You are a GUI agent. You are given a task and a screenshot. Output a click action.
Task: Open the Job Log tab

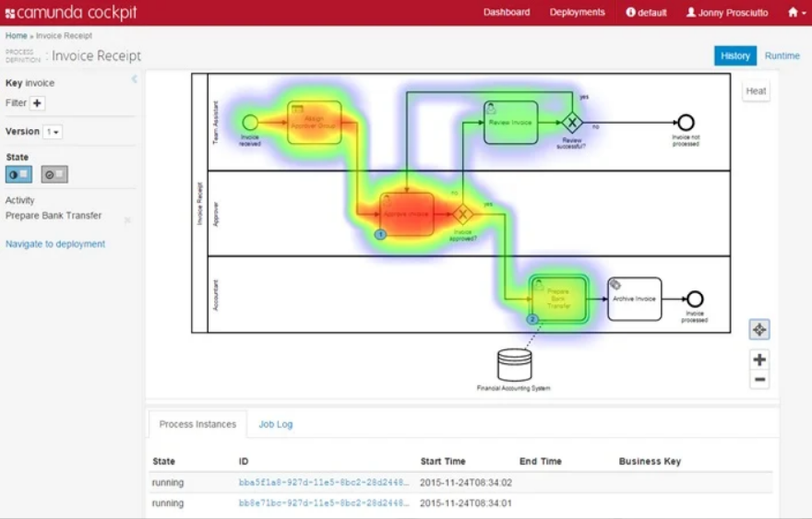pos(276,424)
